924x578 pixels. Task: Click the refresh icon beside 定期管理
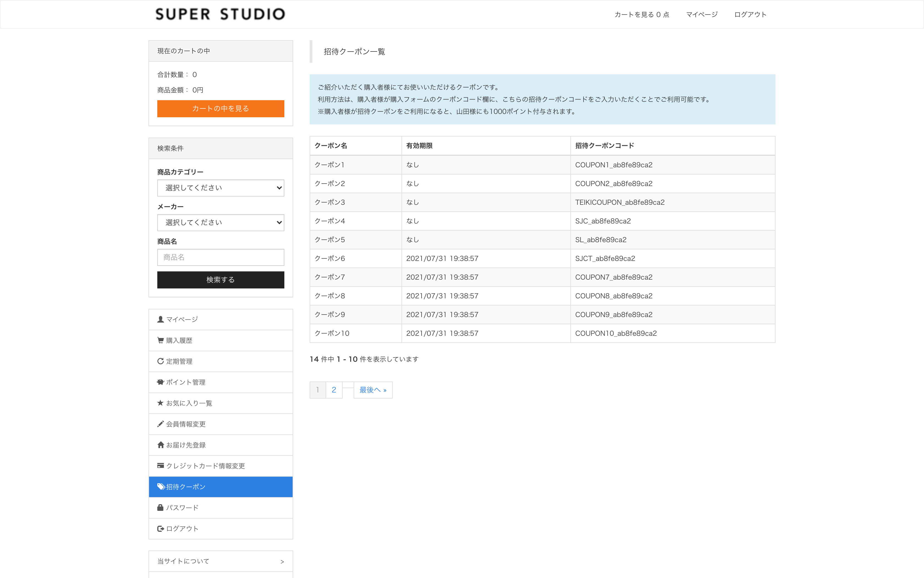(160, 361)
